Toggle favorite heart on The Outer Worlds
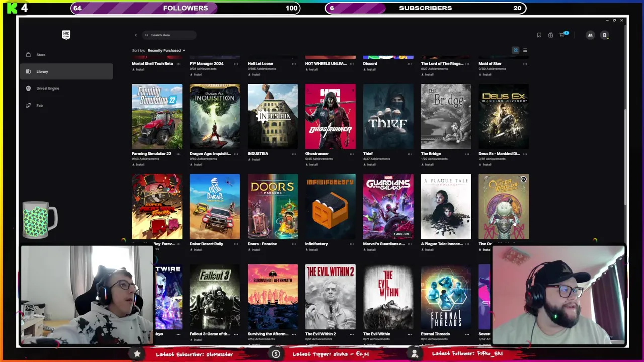The image size is (644, 362). [x=523, y=179]
